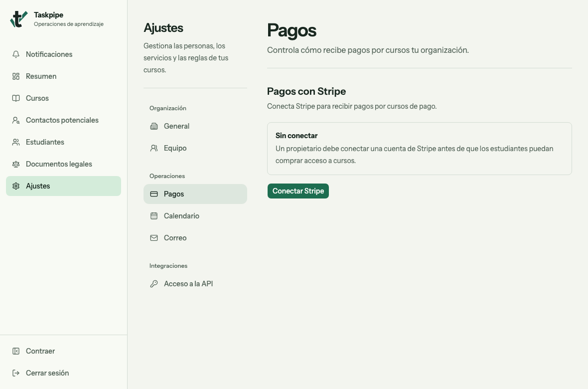Click the scales icon beside Documentos legales
588x389 pixels.
pyautogui.click(x=16, y=164)
